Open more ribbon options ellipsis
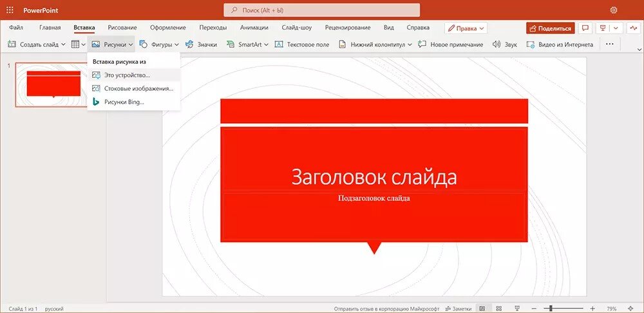Image resolution: width=644 pixels, height=313 pixels. [x=609, y=44]
